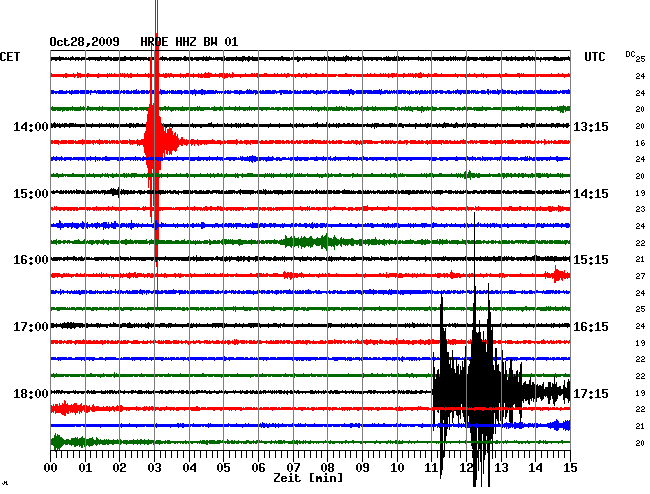This screenshot has width=650, height=494.
Task: Click the 07 minute tick label
Action: pyautogui.click(x=293, y=468)
